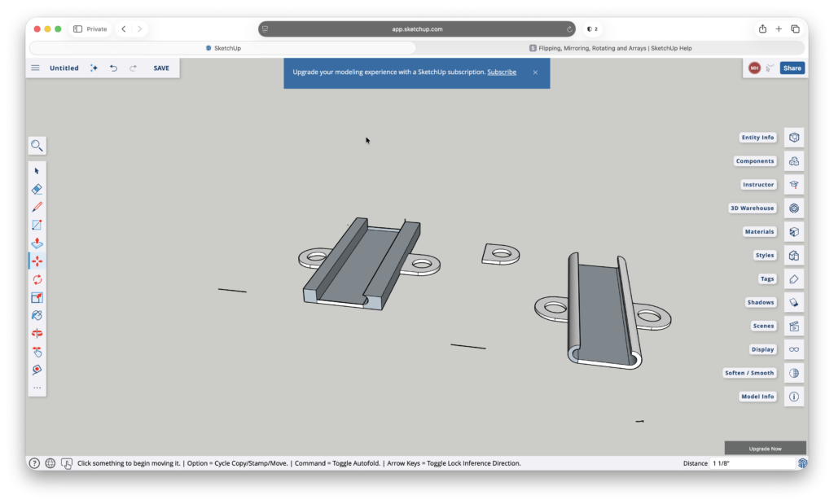
Task: Activate the Flip tool
Action: [37, 333]
